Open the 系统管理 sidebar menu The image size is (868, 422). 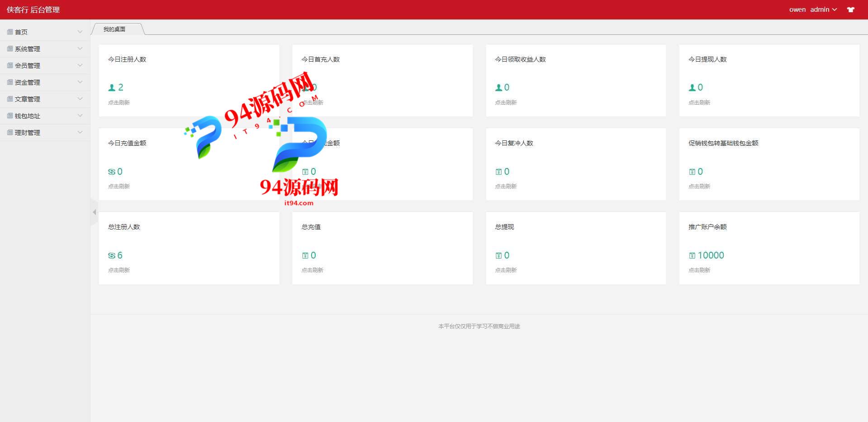click(45, 48)
